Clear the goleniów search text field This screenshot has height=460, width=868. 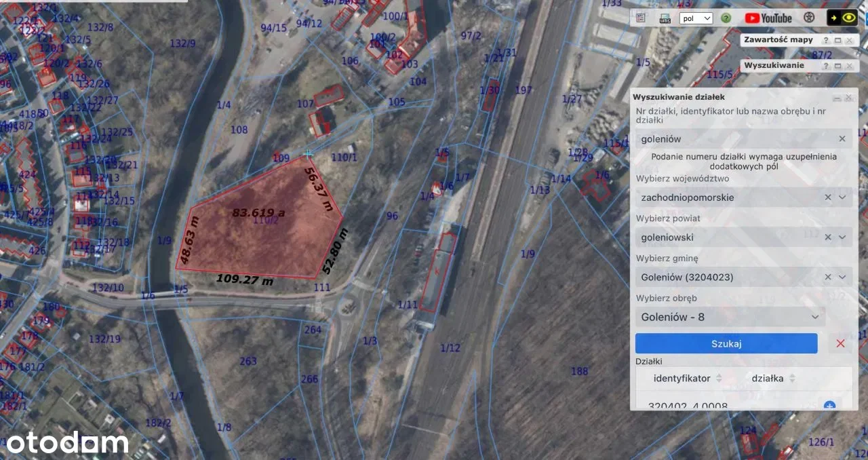[842, 138]
